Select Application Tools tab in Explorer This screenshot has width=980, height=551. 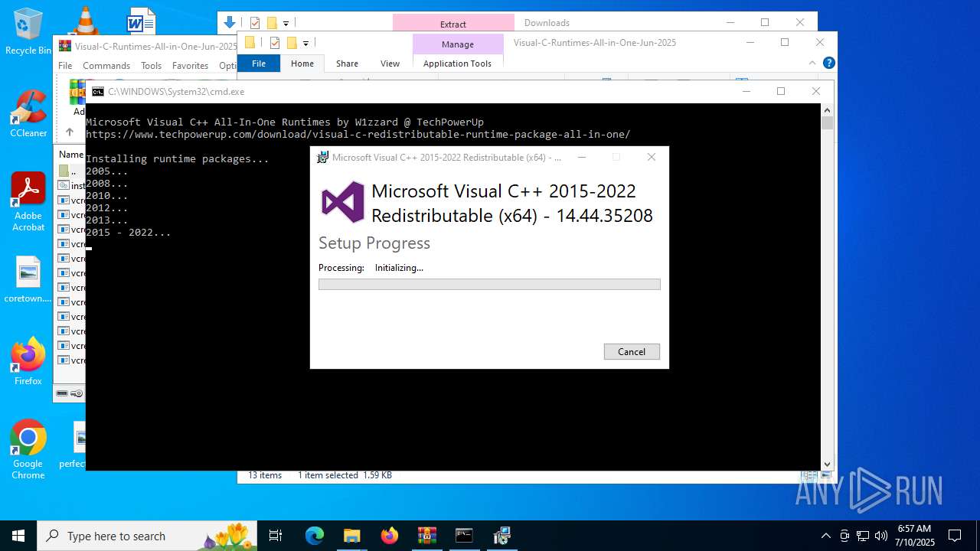(457, 64)
